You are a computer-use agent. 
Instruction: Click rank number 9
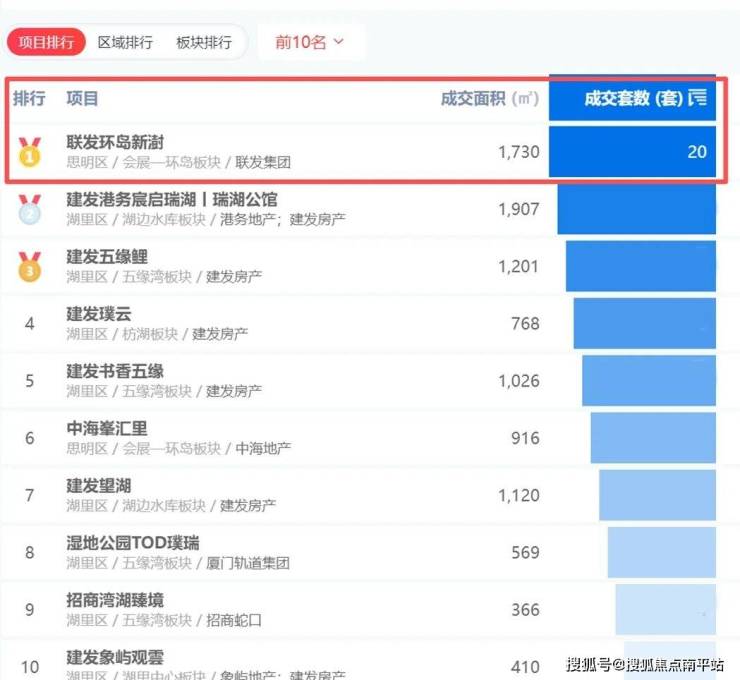[x=29, y=610]
